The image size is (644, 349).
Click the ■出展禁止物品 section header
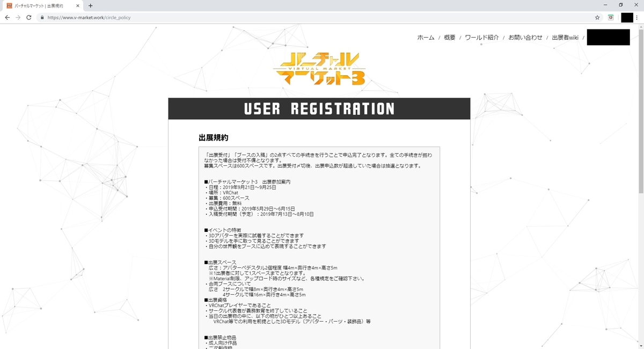220,337
